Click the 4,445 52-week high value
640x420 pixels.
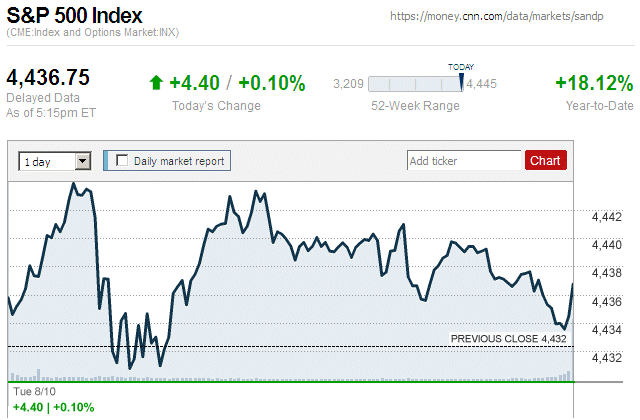(x=481, y=84)
